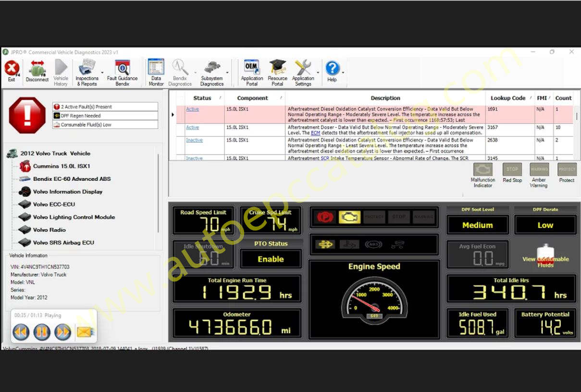Image resolution: width=581 pixels, height=392 pixels.
Task: Click View Consumable Fluids
Action: (545, 257)
